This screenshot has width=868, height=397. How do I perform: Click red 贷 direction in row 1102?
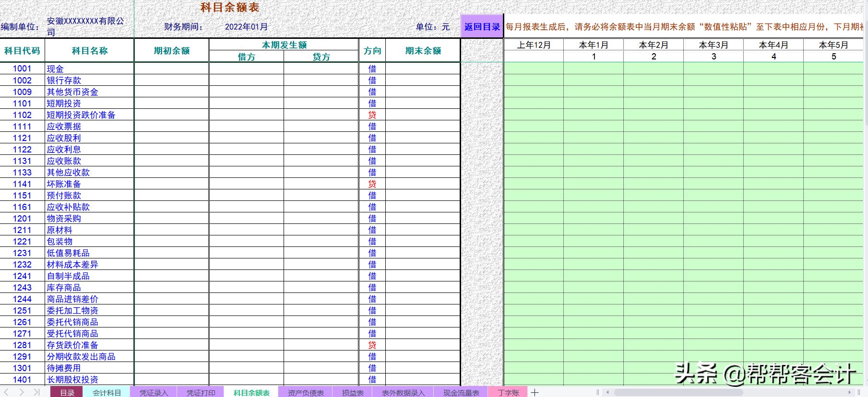point(372,115)
